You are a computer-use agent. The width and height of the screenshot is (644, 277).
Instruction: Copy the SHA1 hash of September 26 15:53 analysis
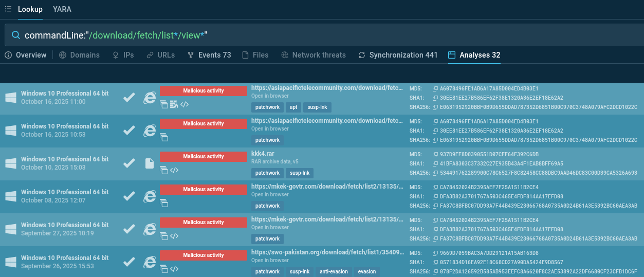[x=435, y=262]
